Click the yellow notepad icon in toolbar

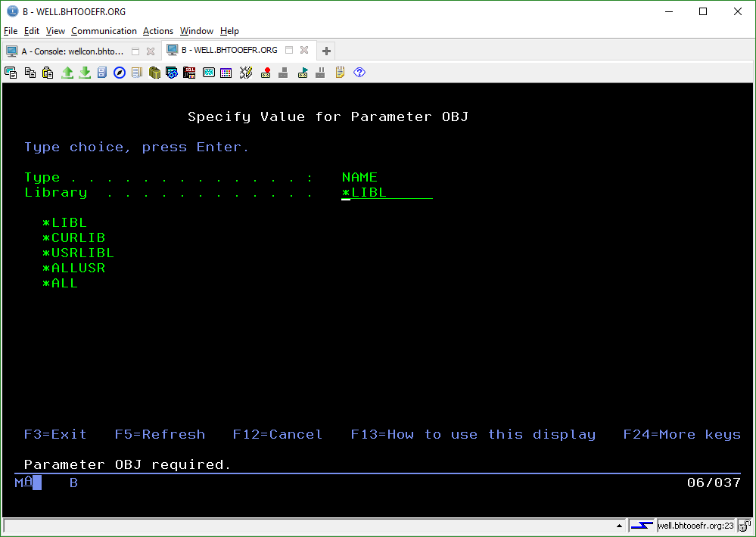point(340,73)
